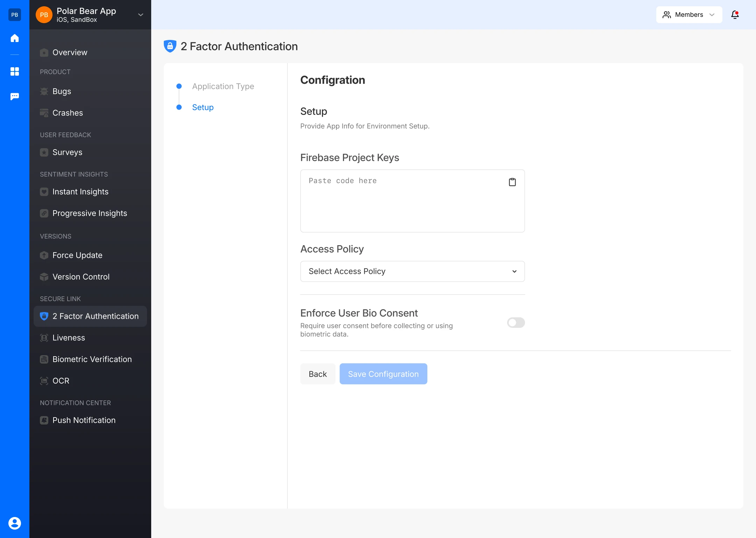The height and width of the screenshot is (538, 756).
Task: Click the clipboard paste icon
Action: pyautogui.click(x=512, y=182)
